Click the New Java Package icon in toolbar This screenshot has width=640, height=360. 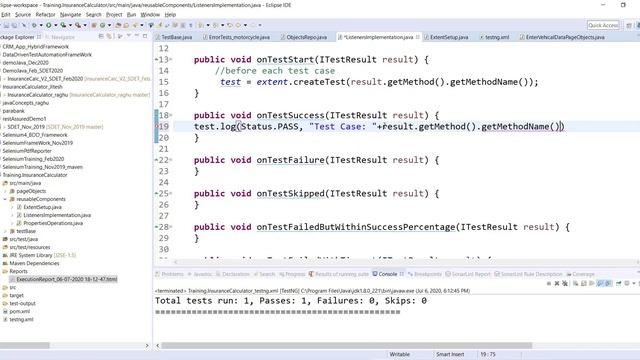[93, 25]
